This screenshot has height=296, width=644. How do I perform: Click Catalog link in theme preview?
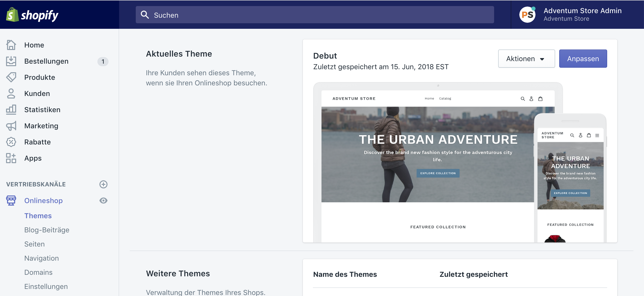(445, 98)
